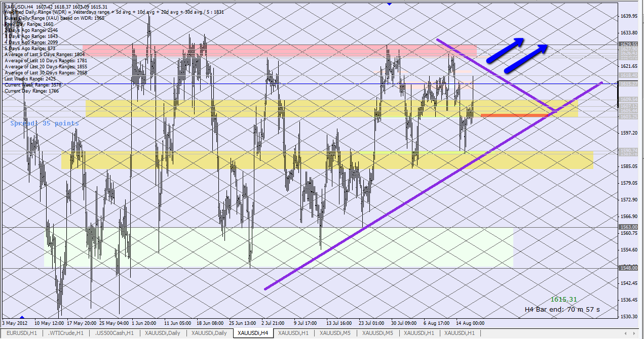Click the Weighted Daily Range (WDR) formula line
The width and height of the screenshot is (644, 339).
click(114, 12)
